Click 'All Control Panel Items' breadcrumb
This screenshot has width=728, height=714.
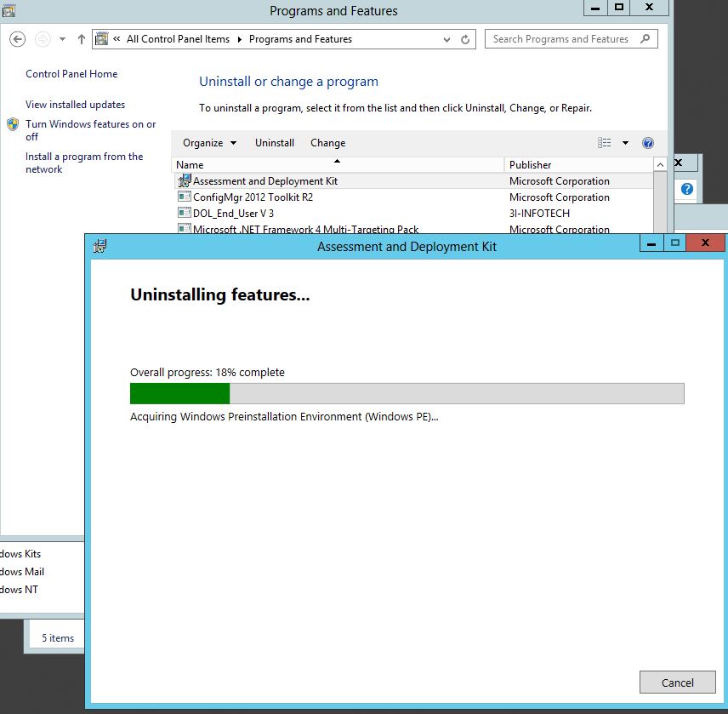pyautogui.click(x=178, y=39)
